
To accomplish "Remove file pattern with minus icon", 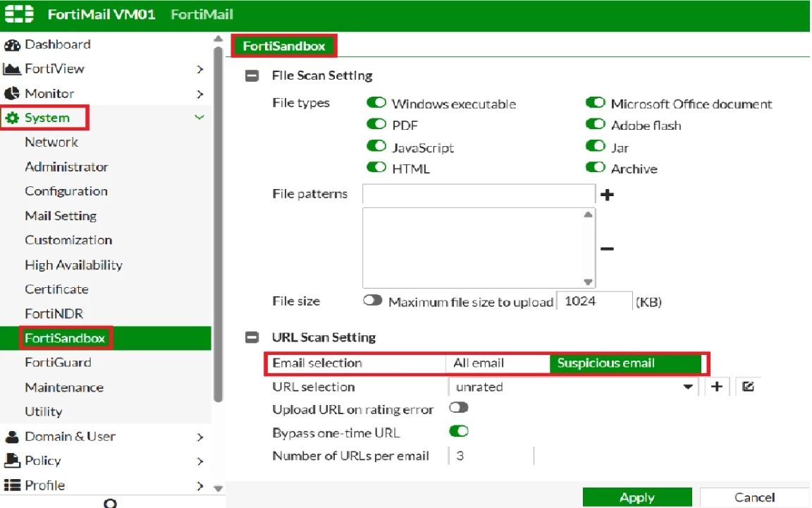I will [607, 249].
